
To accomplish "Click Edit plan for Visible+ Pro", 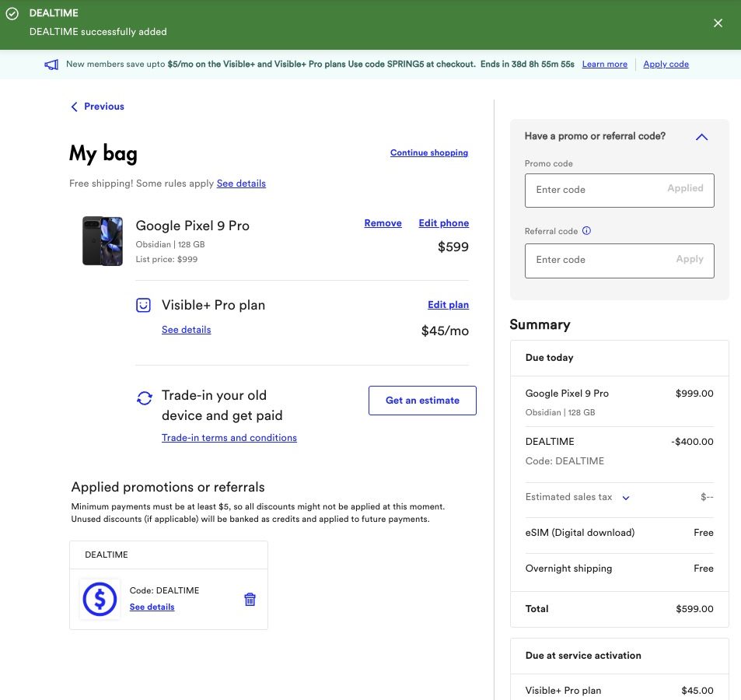I will [x=448, y=305].
